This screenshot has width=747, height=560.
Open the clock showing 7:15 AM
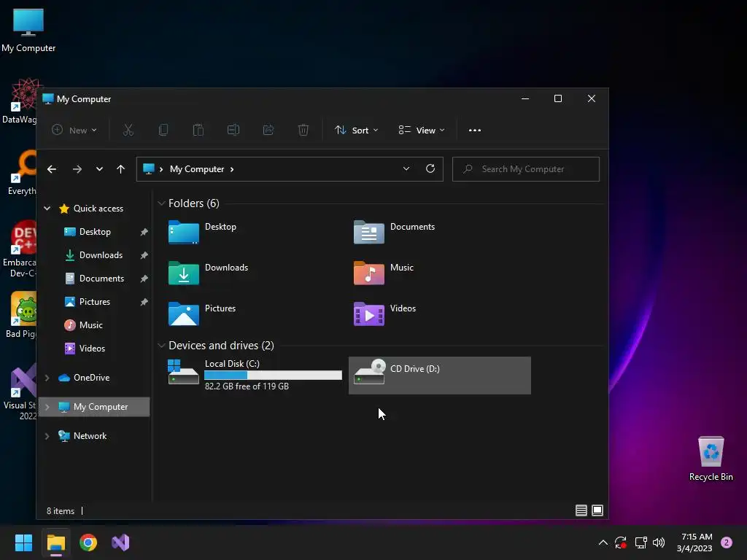click(x=694, y=542)
